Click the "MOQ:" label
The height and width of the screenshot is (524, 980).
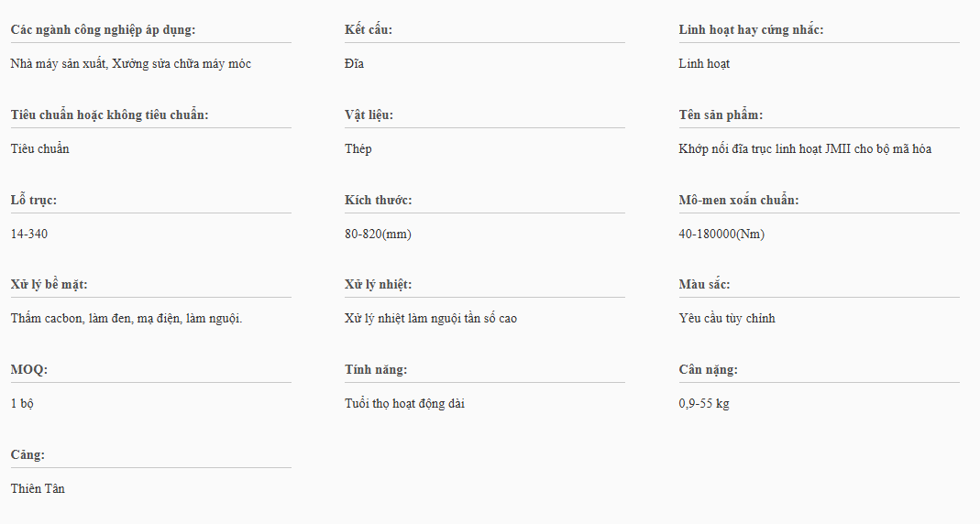(x=29, y=370)
